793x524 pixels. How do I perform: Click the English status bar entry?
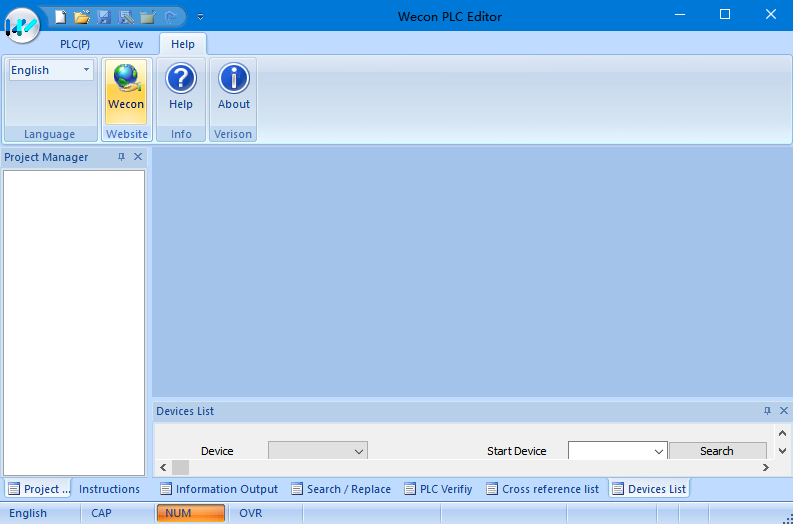pyautogui.click(x=28, y=513)
